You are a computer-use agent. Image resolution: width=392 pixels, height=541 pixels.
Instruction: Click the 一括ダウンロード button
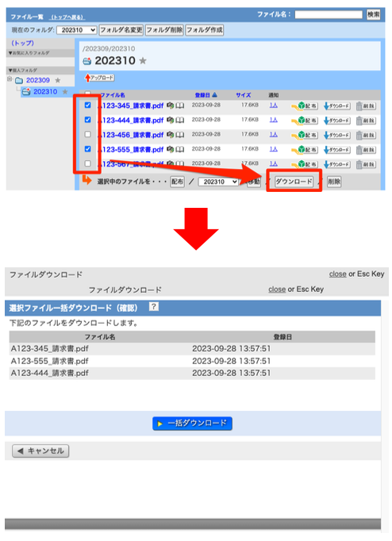[x=192, y=424]
